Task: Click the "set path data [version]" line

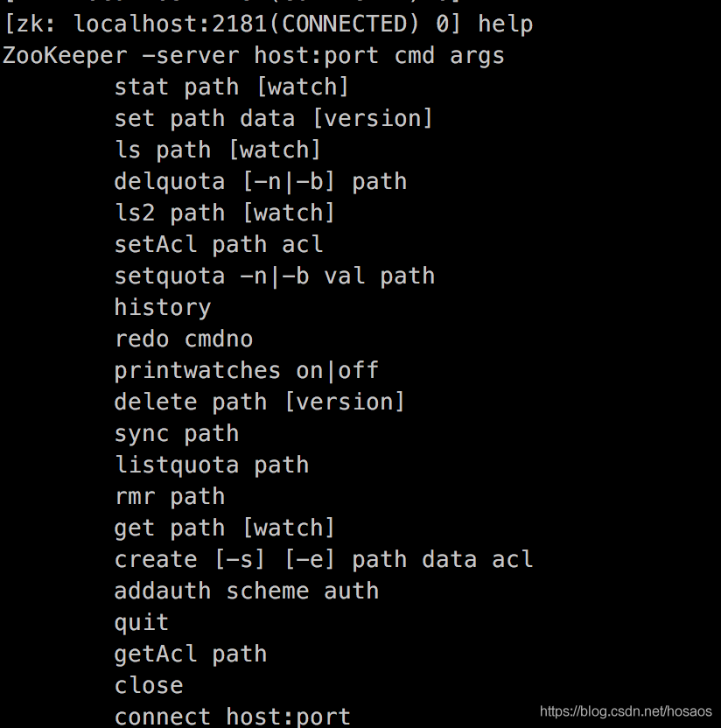Action: [x=273, y=118]
